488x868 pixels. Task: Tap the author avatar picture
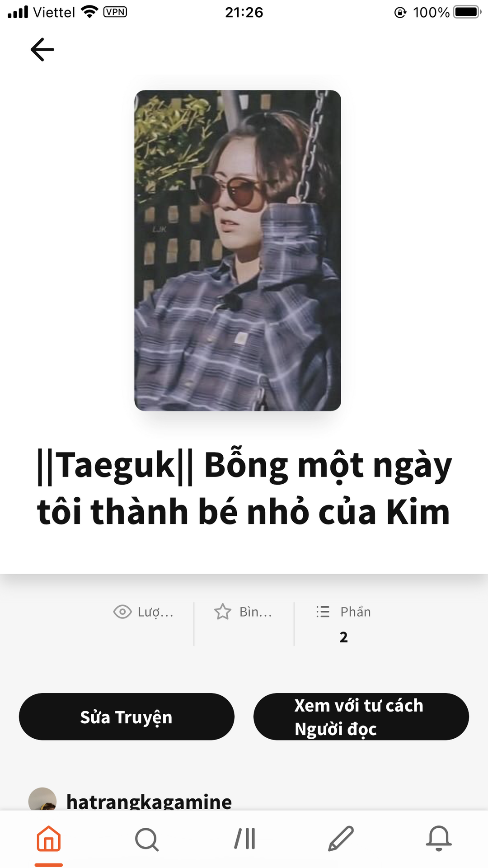point(42,799)
